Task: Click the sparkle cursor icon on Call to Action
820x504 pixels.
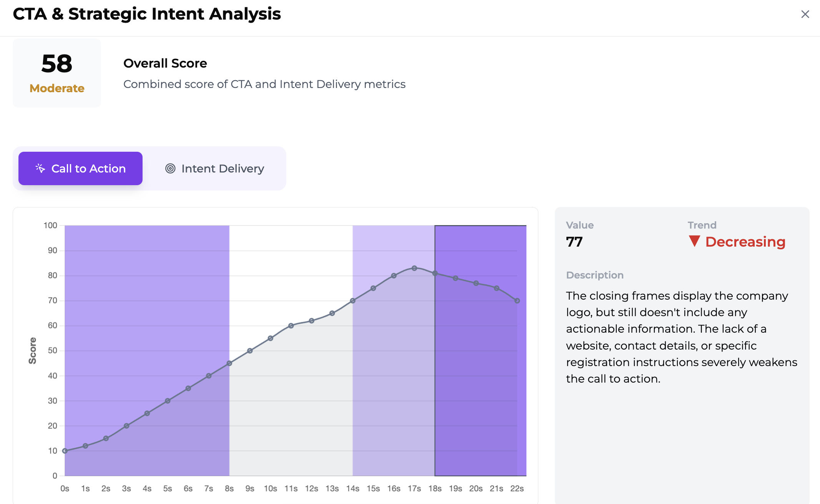Action: click(x=40, y=168)
